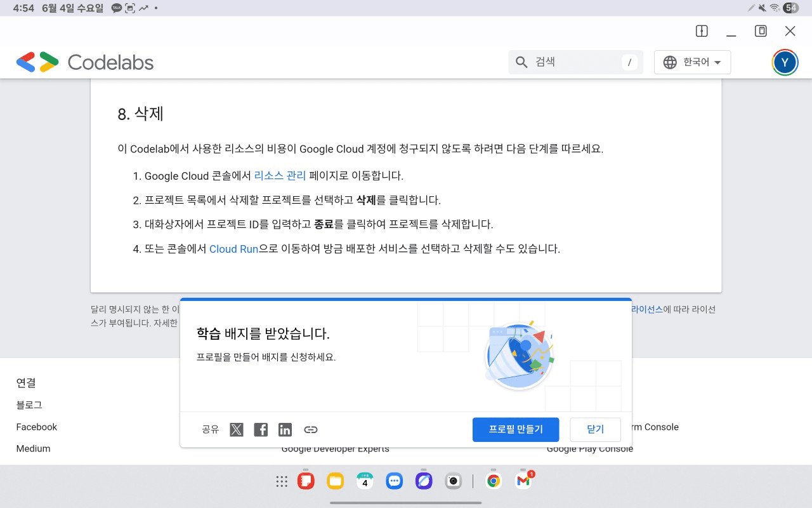Click the 학습 배지를 받았습니다 title
This screenshot has width=812, height=508.
point(263,333)
